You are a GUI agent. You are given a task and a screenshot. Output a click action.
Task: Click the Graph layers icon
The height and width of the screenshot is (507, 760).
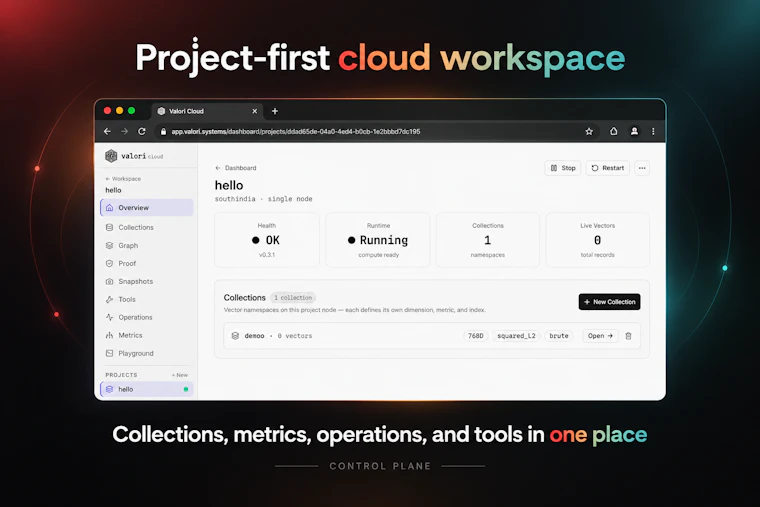(110, 245)
